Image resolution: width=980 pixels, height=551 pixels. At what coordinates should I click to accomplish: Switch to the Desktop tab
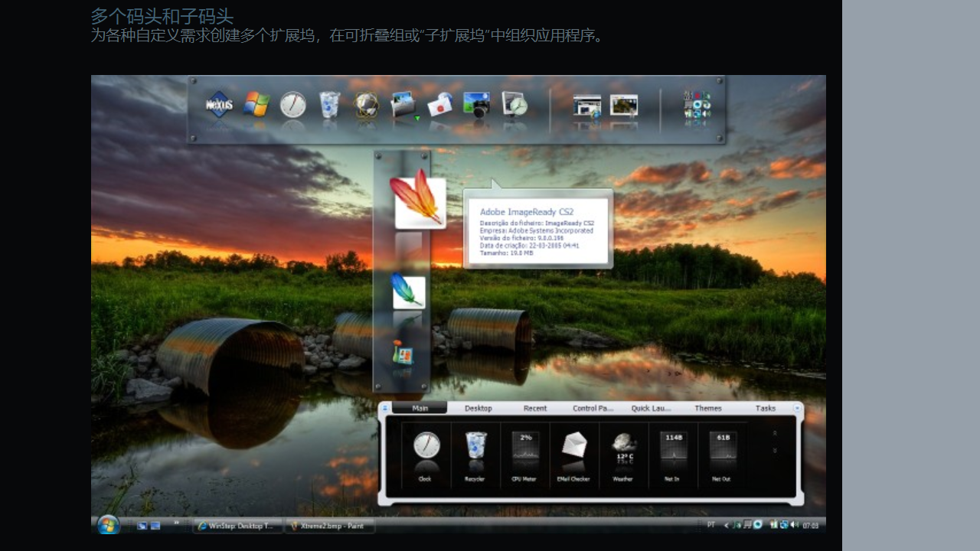click(x=479, y=409)
